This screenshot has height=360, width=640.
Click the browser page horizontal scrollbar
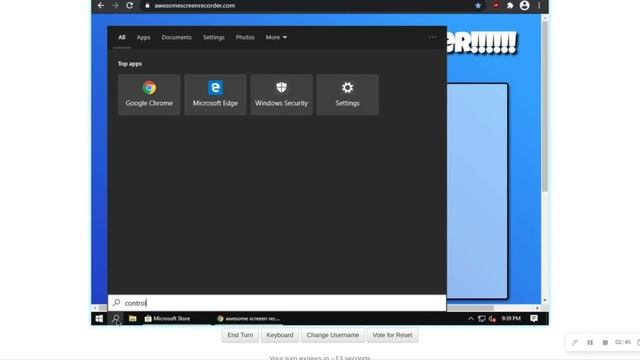(x=471, y=308)
